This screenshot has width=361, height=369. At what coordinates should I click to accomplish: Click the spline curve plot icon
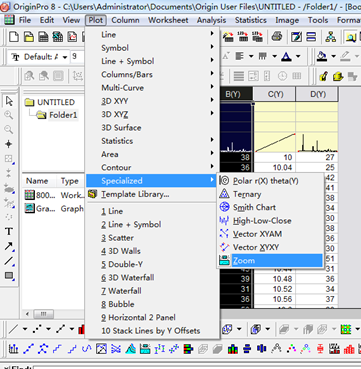[x=86, y=349]
